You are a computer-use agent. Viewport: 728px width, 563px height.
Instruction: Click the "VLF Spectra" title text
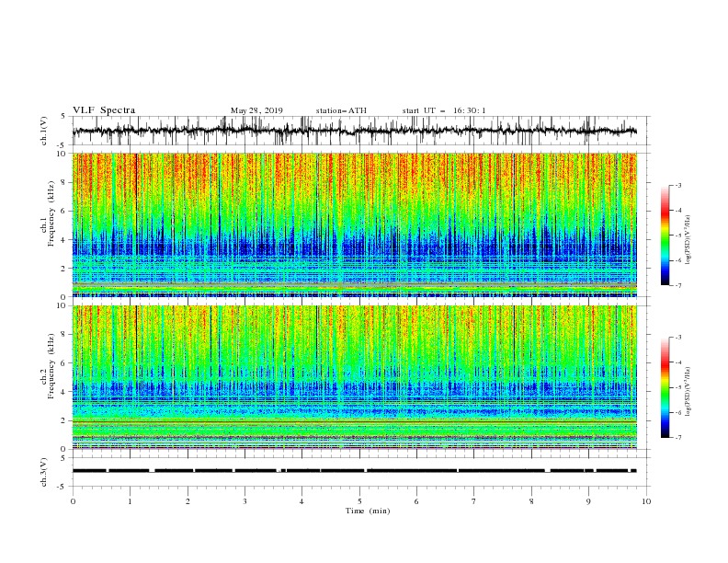(x=104, y=110)
